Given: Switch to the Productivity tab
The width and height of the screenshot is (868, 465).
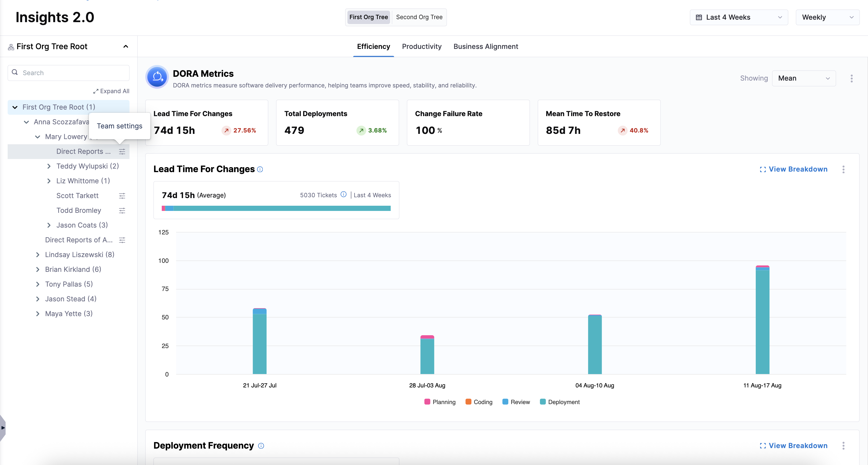Looking at the screenshot, I should [421, 46].
